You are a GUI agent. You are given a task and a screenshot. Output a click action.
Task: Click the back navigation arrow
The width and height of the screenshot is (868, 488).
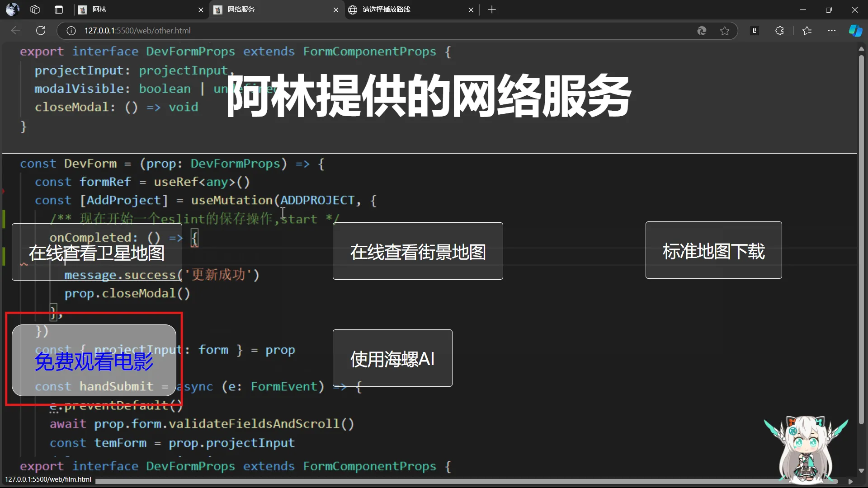tap(16, 30)
